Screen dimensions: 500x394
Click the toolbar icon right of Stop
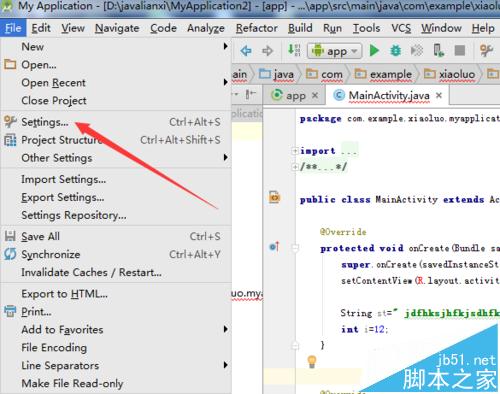pyautogui.click(x=486, y=51)
